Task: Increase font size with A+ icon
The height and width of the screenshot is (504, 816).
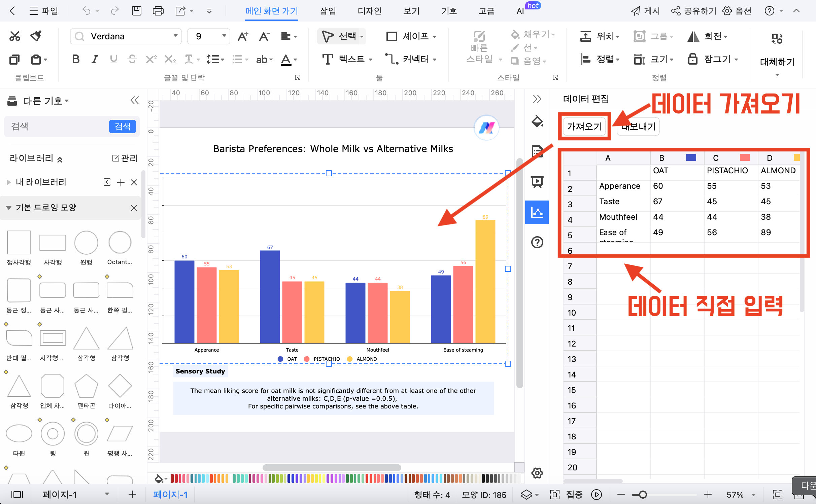Action: click(243, 36)
